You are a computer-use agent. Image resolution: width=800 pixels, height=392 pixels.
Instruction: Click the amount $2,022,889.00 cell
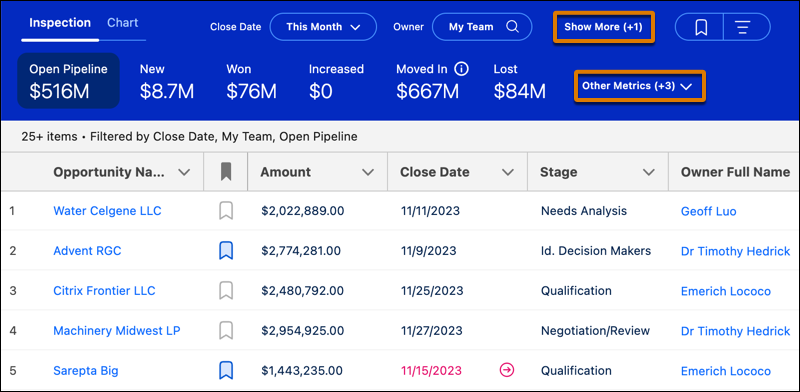coord(303,211)
